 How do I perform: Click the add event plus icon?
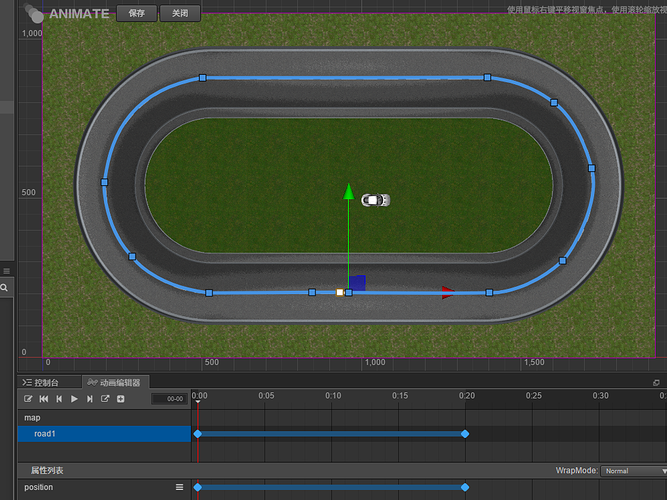[x=121, y=399]
